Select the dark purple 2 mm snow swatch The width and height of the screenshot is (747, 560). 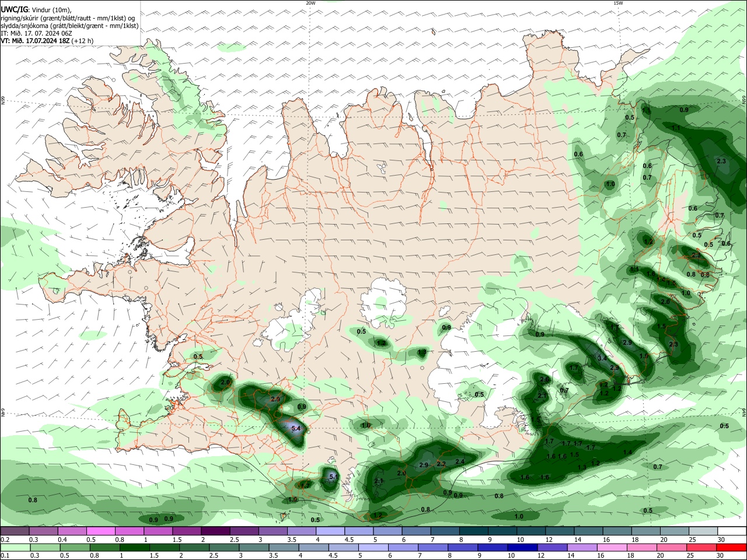pyautogui.click(x=215, y=531)
